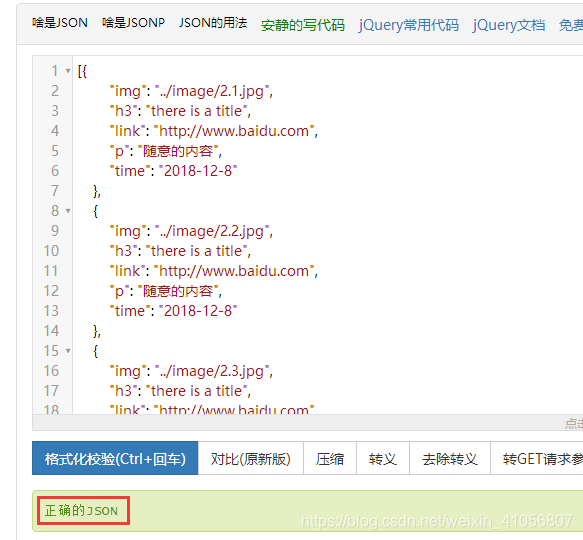Open the JSON的用法 link
This screenshot has width=583, height=540.
(x=213, y=23)
